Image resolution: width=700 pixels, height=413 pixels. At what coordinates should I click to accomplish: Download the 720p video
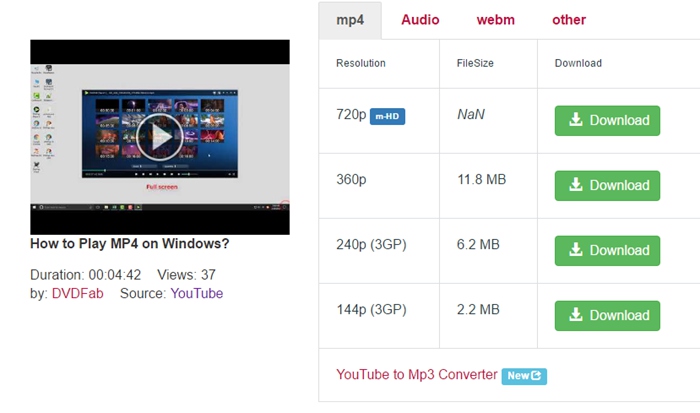click(607, 121)
